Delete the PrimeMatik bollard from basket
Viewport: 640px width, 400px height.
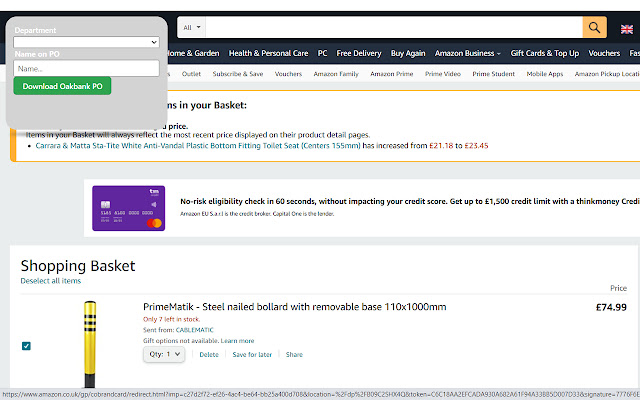[209, 355]
